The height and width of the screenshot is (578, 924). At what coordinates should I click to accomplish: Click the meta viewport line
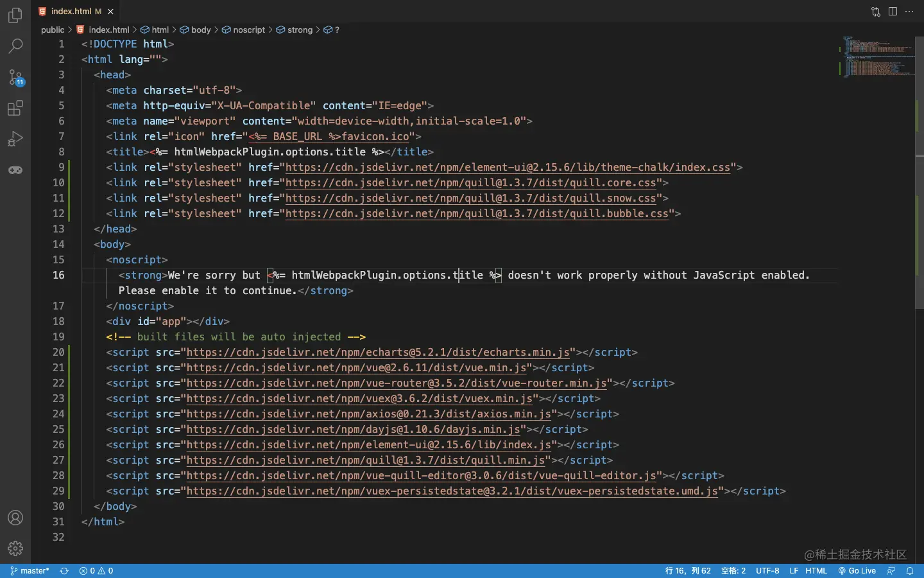pos(319,121)
